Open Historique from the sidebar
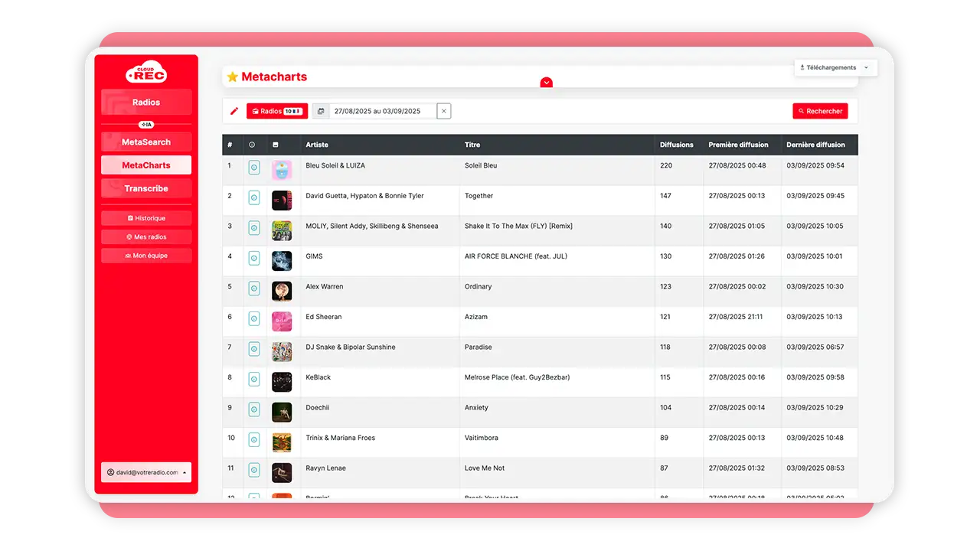 146,218
